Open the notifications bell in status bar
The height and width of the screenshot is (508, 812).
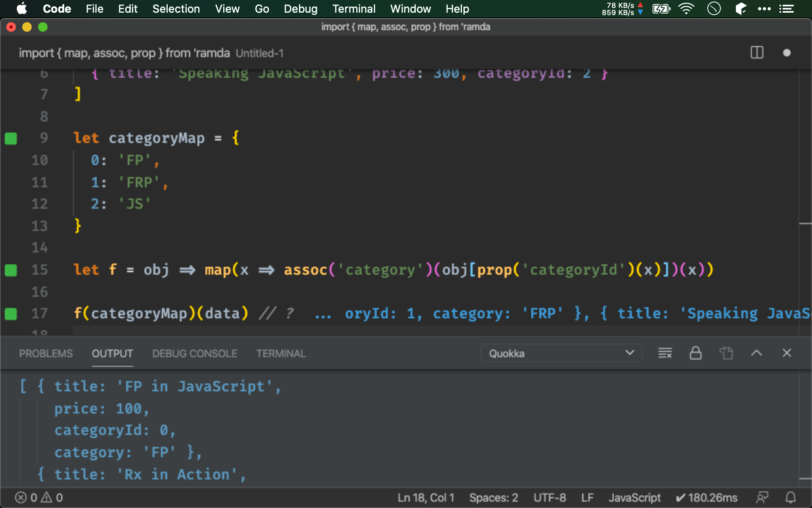click(791, 497)
